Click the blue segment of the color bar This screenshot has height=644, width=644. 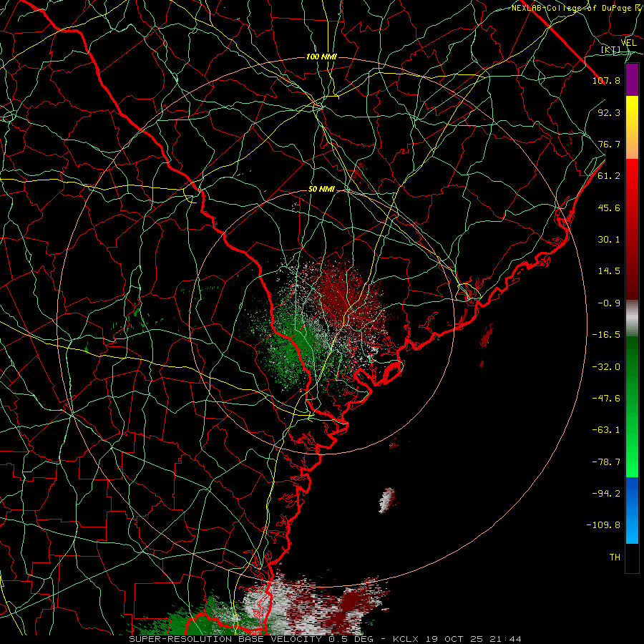pos(632,510)
